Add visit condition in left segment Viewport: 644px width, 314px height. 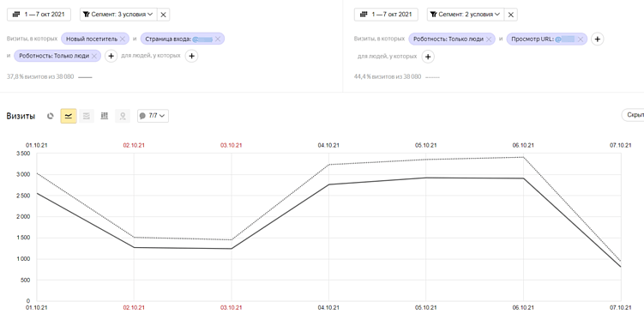click(111, 56)
